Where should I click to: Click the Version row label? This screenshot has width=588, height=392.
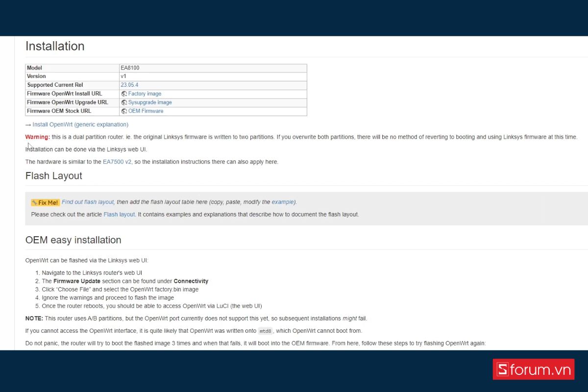pyautogui.click(x=36, y=76)
